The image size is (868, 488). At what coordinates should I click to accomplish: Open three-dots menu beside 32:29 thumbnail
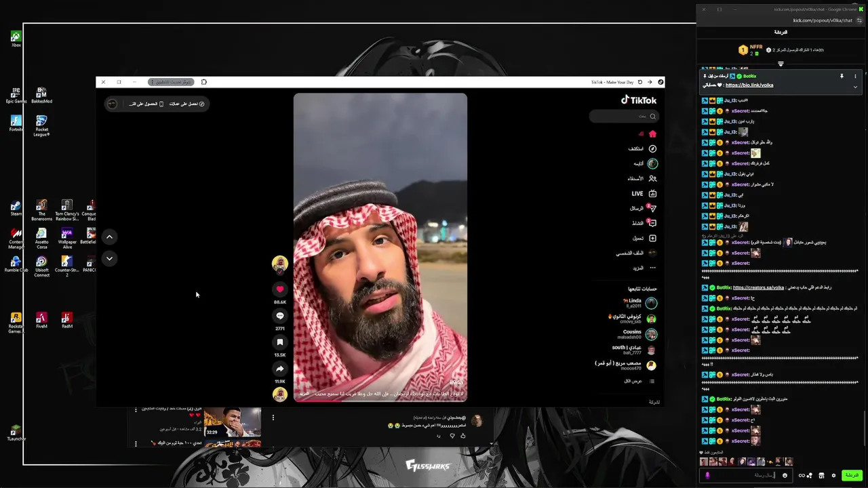(x=273, y=418)
